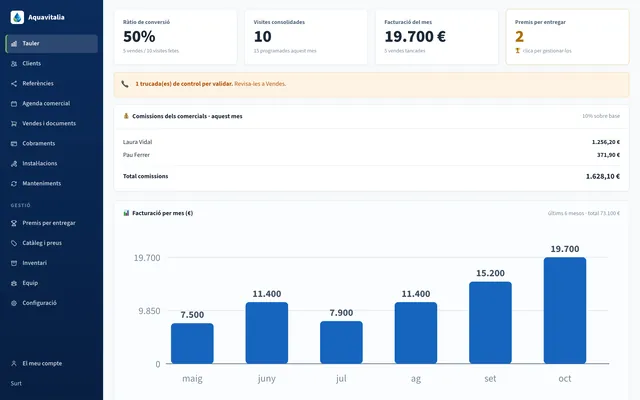This screenshot has height=400, width=640.
Task: Click the Instal·lacions icon in sidebar
Action: click(14, 164)
